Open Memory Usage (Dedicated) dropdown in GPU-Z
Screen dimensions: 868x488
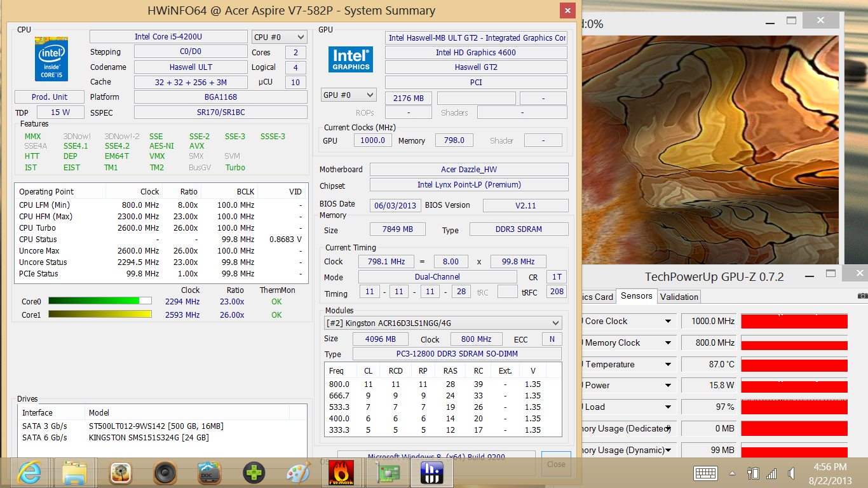(x=668, y=429)
